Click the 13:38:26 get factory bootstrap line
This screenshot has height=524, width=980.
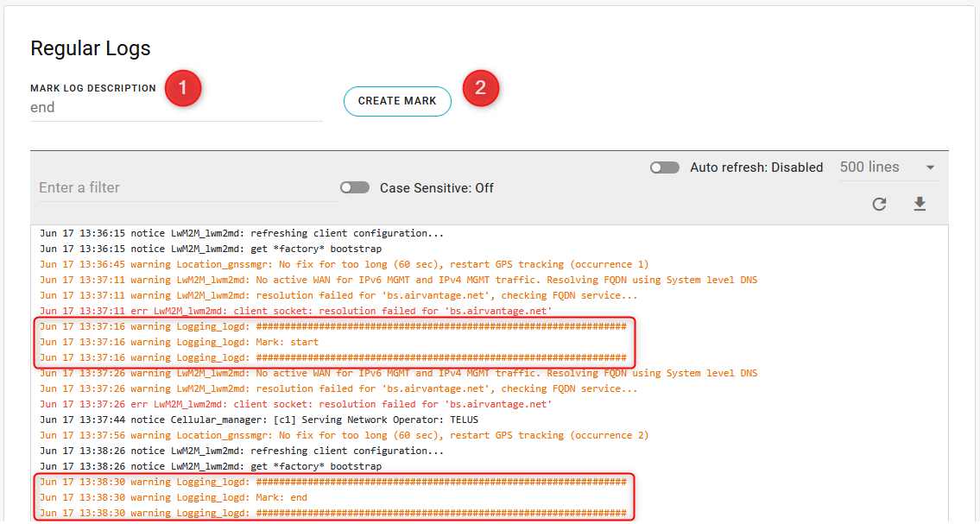(211, 466)
